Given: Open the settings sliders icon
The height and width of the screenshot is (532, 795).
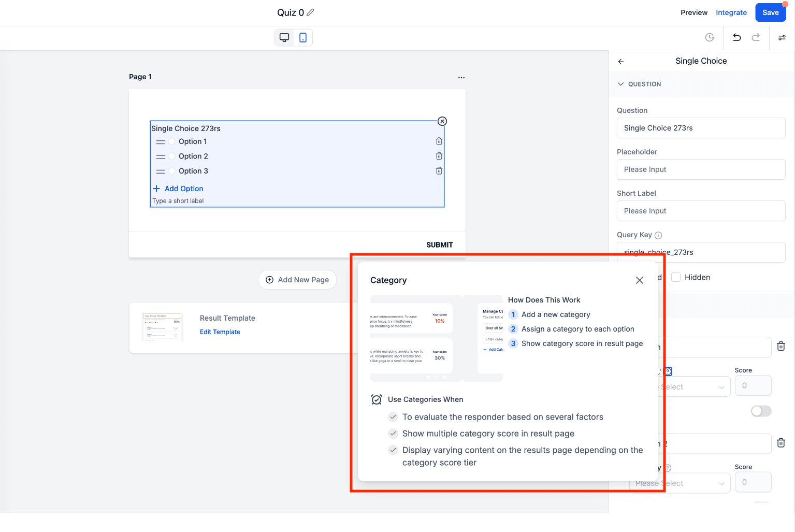Looking at the screenshot, I should 782,37.
